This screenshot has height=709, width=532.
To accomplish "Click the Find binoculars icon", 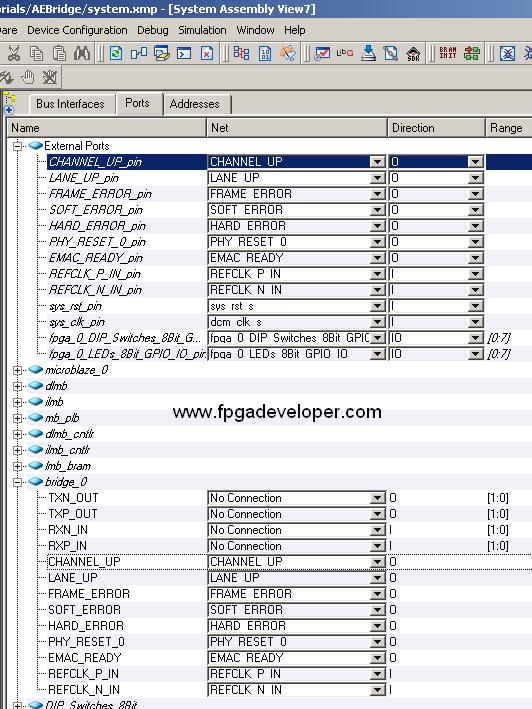I will click(x=82, y=53).
